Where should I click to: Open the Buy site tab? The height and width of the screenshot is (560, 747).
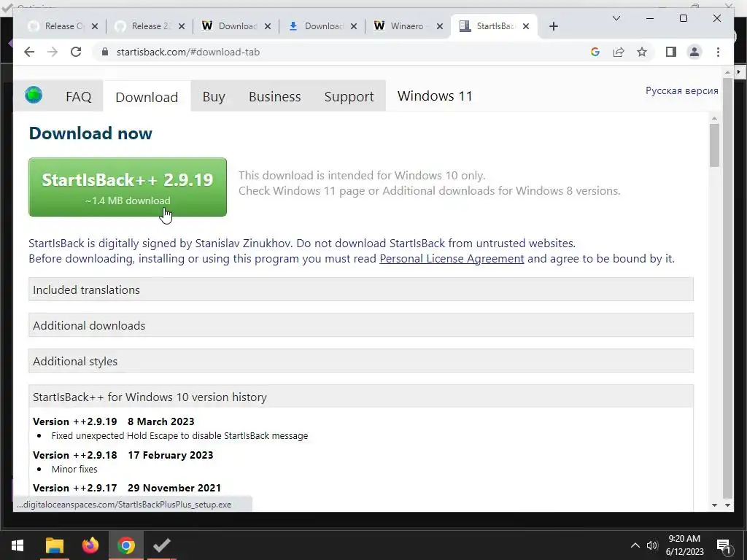point(214,97)
